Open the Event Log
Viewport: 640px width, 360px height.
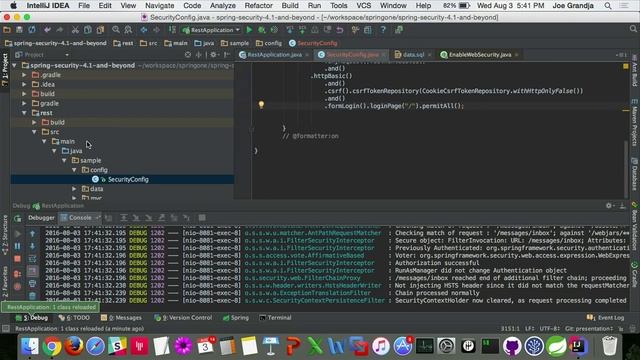(606, 318)
